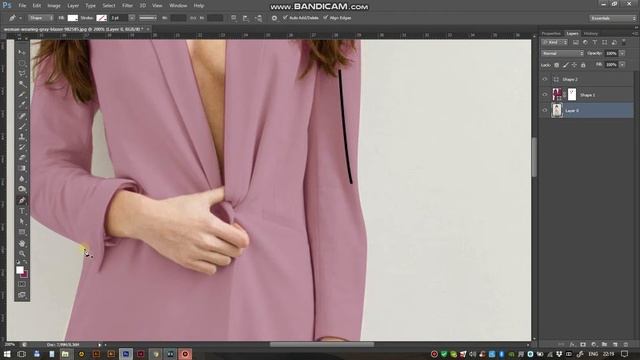This screenshot has width=640, height=360.
Task: Open the File menu
Action: [22, 6]
